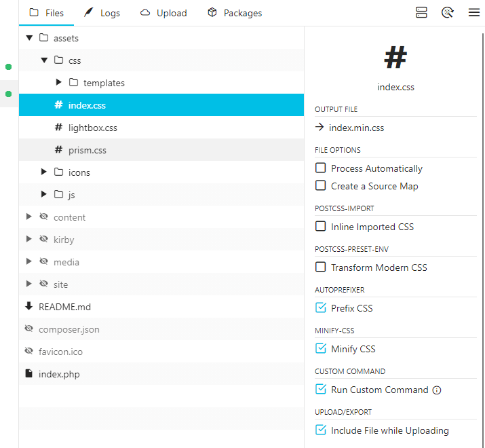Collapse the assets folder arrow
The height and width of the screenshot is (448, 485).
[x=29, y=38]
